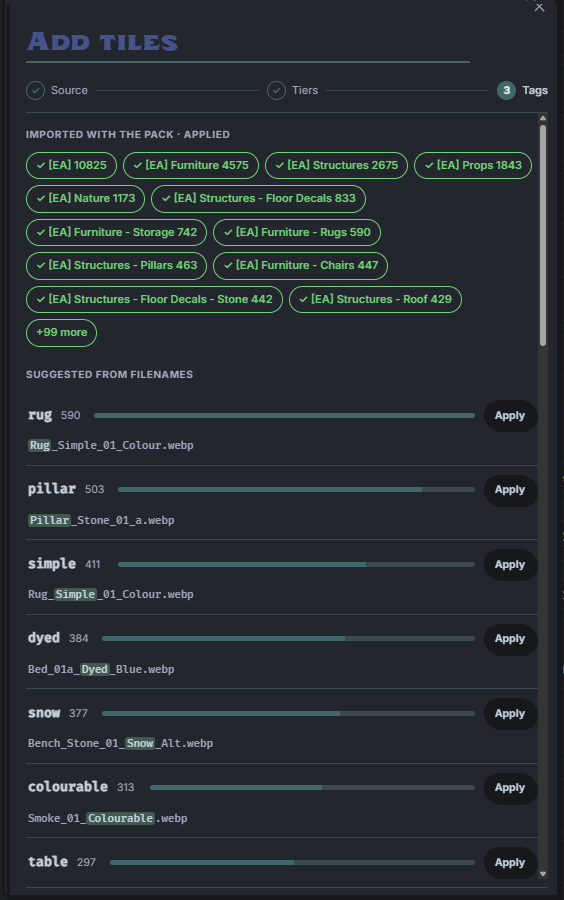Click the rug coverage bar
The height and width of the screenshot is (900, 564).
pyautogui.click(x=285, y=416)
